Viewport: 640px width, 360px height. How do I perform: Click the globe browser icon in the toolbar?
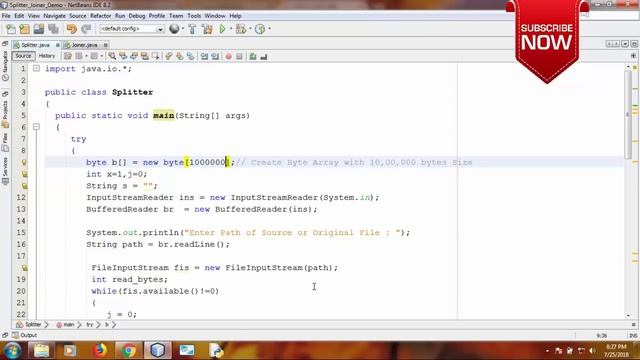(x=174, y=29)
